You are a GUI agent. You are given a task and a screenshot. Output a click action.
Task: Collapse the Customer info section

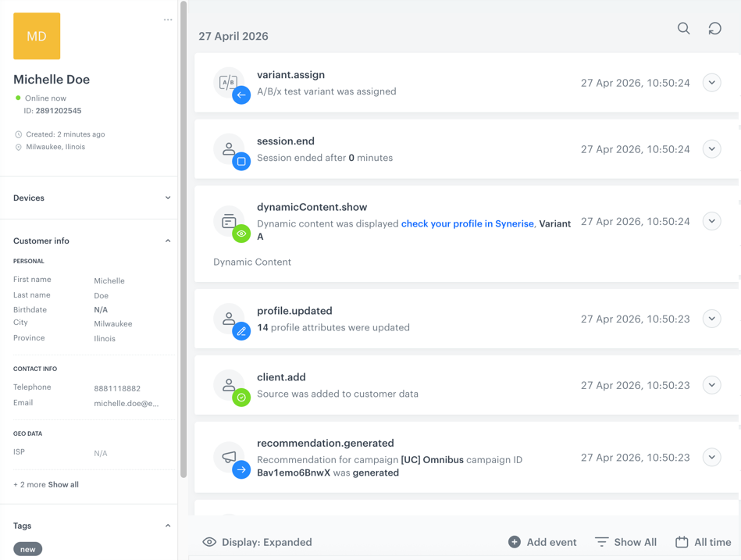tap(168, 241)
